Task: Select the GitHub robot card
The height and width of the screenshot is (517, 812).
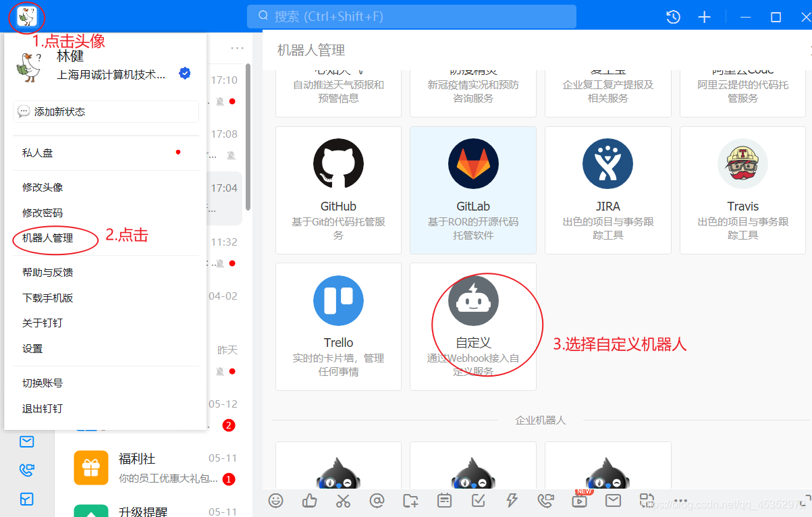Action: coord(338,190)
